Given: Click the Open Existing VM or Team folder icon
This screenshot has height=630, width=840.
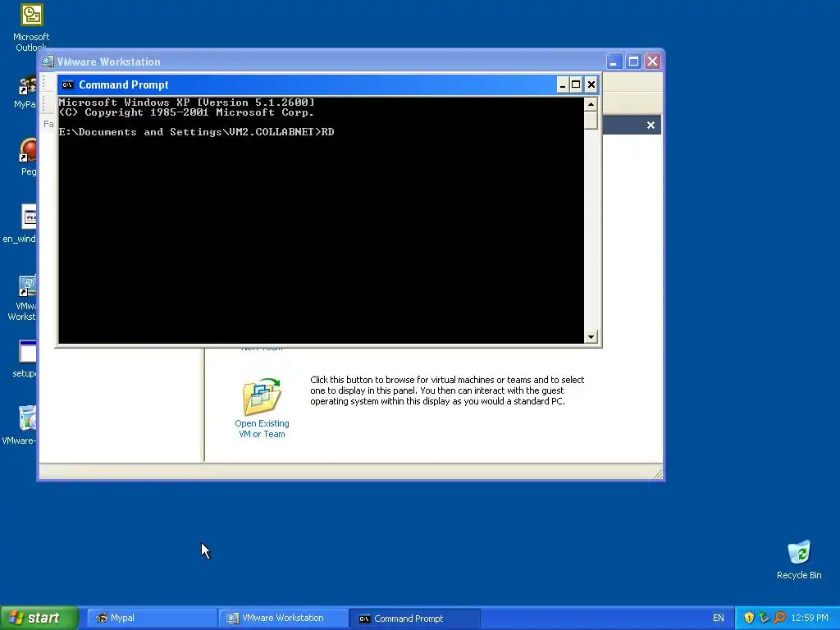Looking at the screenshot, I should (262, 397).
